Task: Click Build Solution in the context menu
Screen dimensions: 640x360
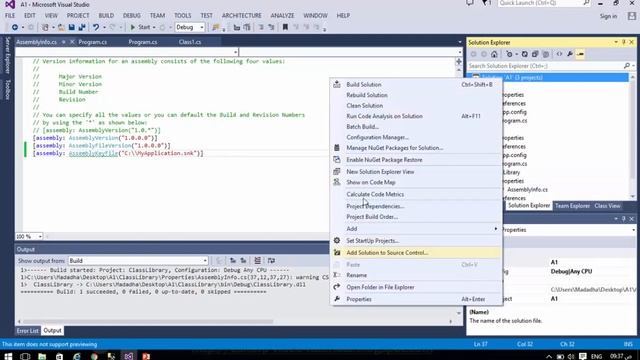Action: 416,84
